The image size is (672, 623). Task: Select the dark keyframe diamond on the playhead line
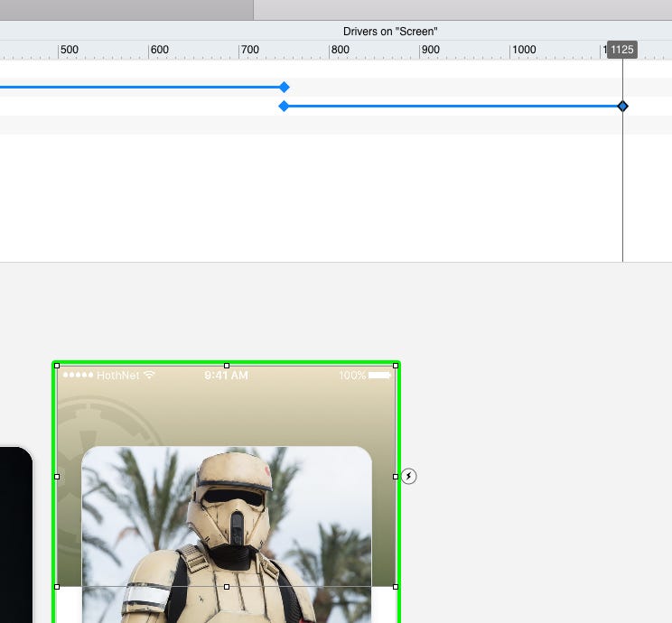pyautogui.click(x=622, y=107)
